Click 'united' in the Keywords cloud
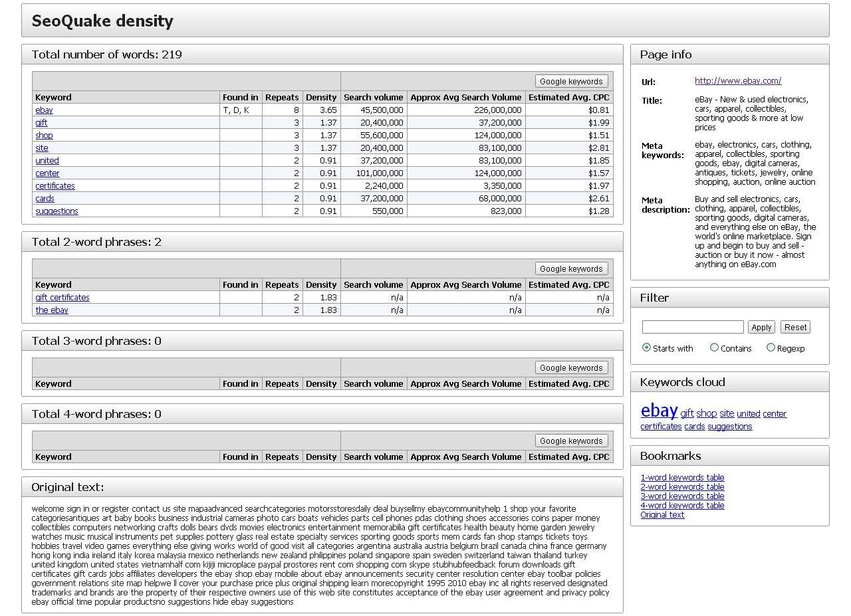The width and height of the screenshot is (851, 616). [x=748, y=413]
